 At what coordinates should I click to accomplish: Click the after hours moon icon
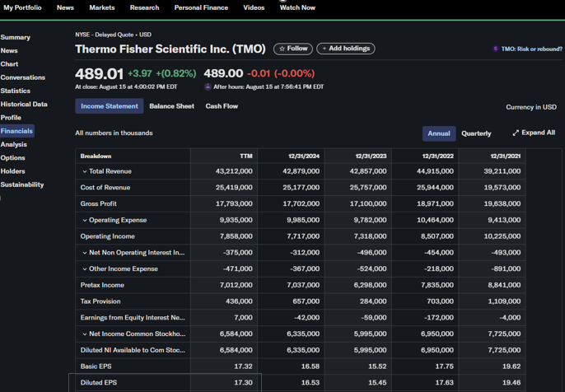point(208,86)
